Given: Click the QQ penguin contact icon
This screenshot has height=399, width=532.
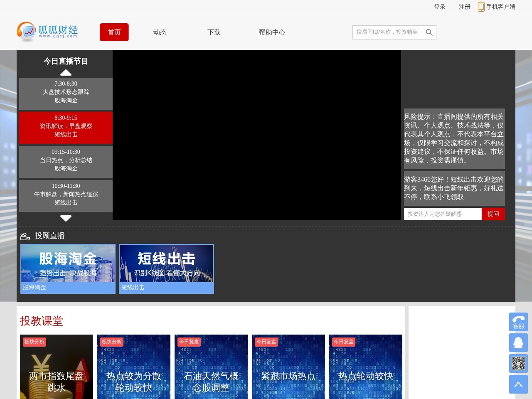Looking at the screenshot, I should coord(518,342).
